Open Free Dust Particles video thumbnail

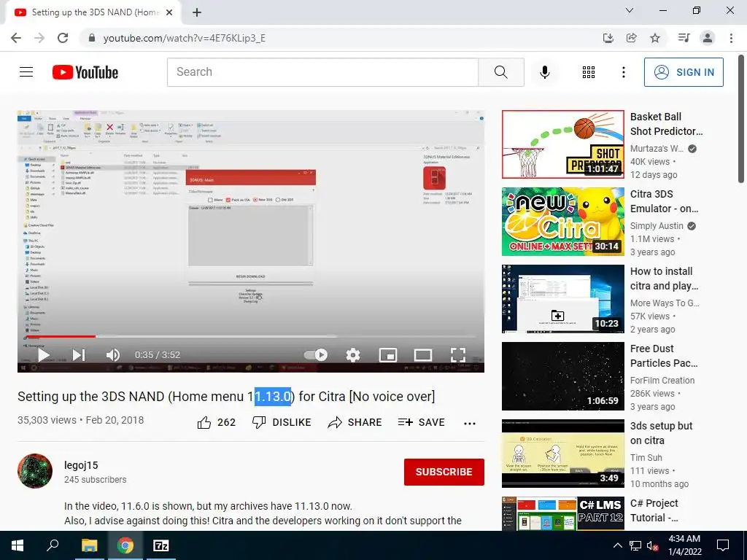click(x=562, y=376)
